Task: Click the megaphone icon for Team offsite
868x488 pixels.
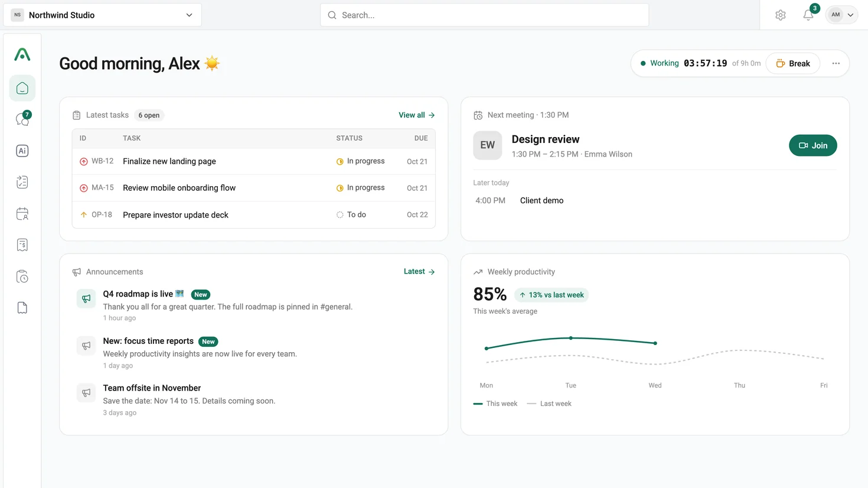Action: click(x=86, y=393)
